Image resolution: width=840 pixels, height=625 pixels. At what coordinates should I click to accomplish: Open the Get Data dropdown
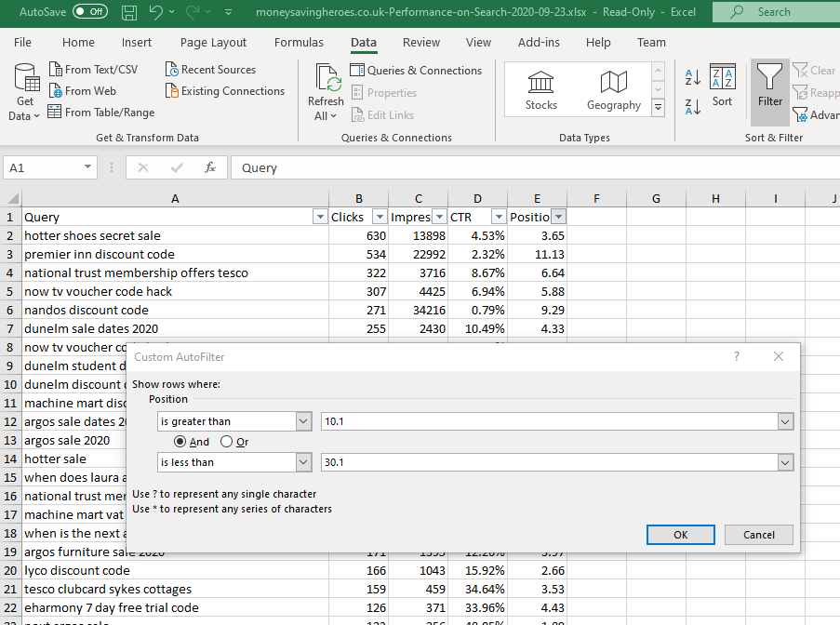click(24, 92)
